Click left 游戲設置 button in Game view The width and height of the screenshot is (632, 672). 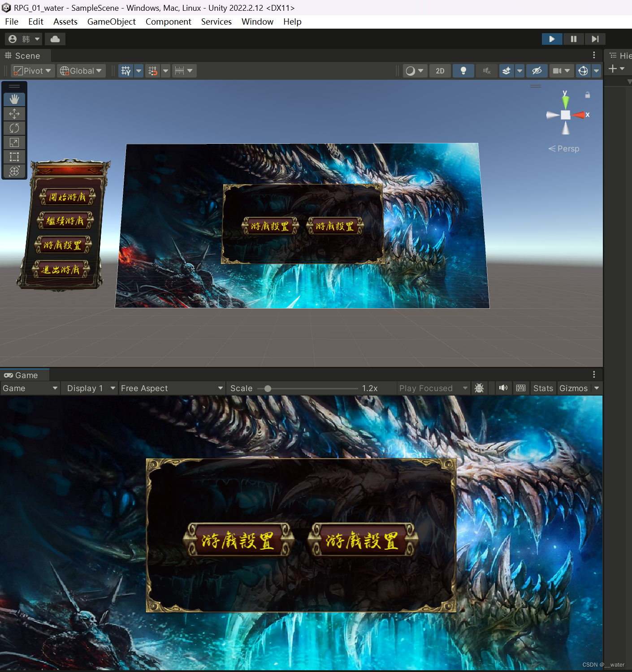[238, 540]
